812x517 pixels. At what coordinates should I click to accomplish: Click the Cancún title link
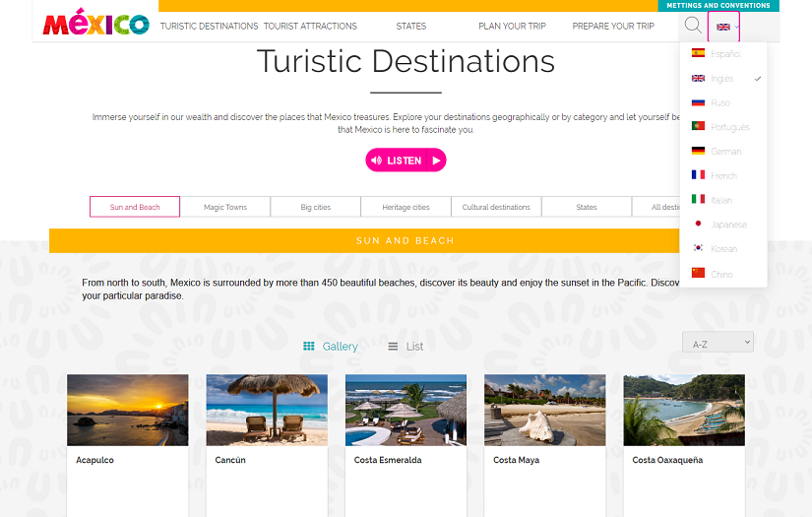point(230,460)
